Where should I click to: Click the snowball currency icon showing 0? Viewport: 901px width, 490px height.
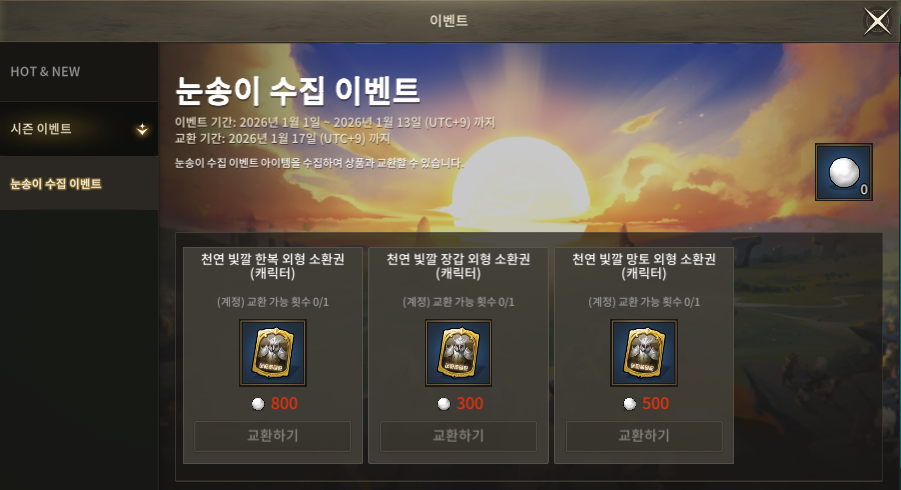(844, 172)
